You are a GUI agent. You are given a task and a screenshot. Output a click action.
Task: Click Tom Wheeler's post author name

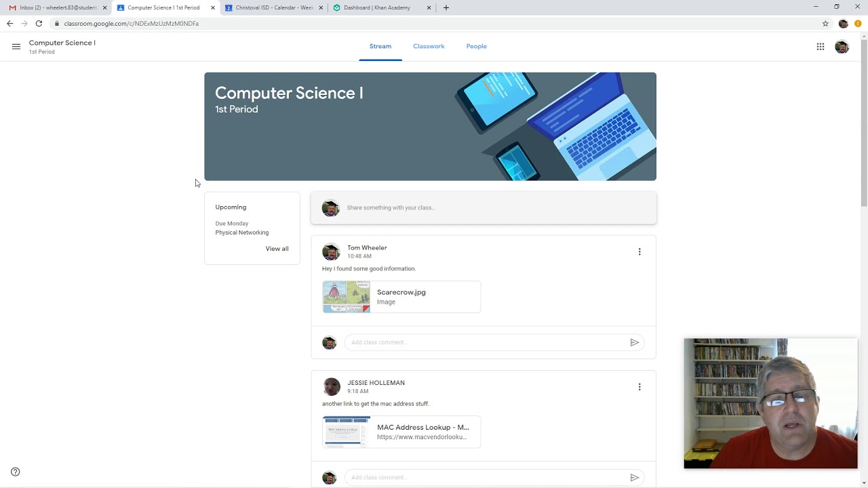367,248
